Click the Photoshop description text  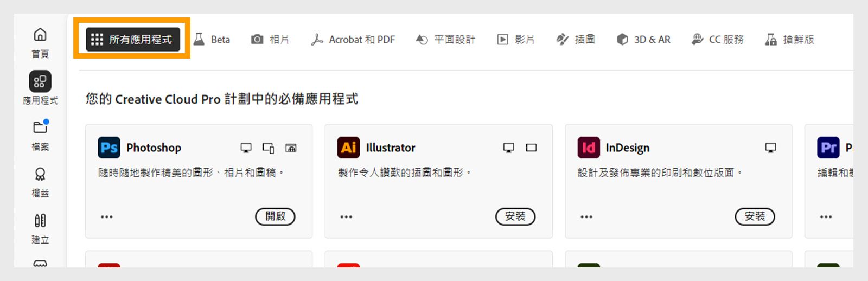click(191, 173)
